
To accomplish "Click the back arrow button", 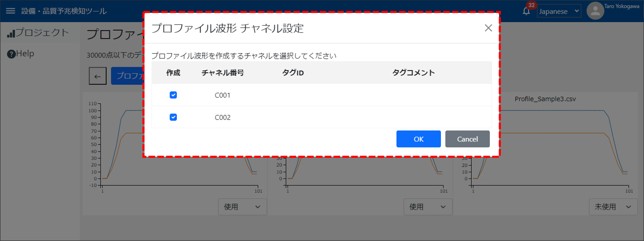I will 98,76.
